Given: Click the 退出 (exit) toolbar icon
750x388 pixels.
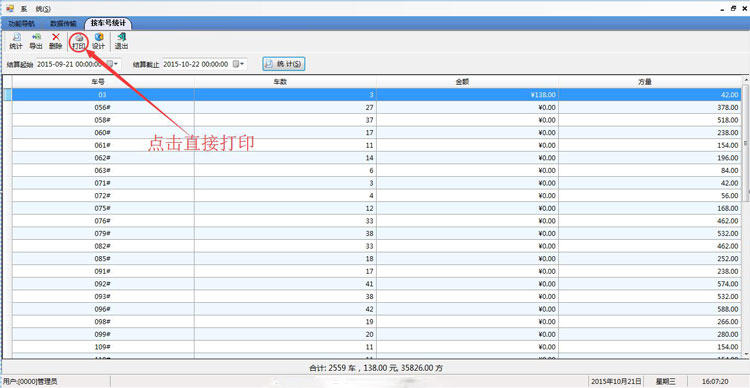Looking at the screenshot, I should [x=121, y=41].
